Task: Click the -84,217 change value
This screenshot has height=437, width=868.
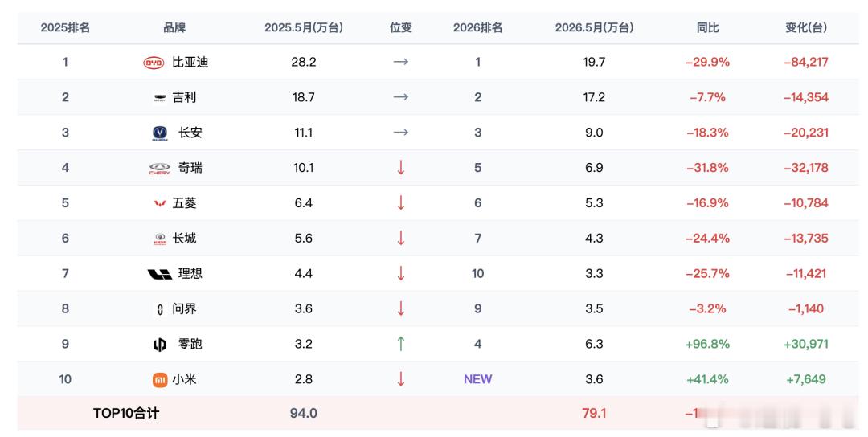Action: [806, 62]
